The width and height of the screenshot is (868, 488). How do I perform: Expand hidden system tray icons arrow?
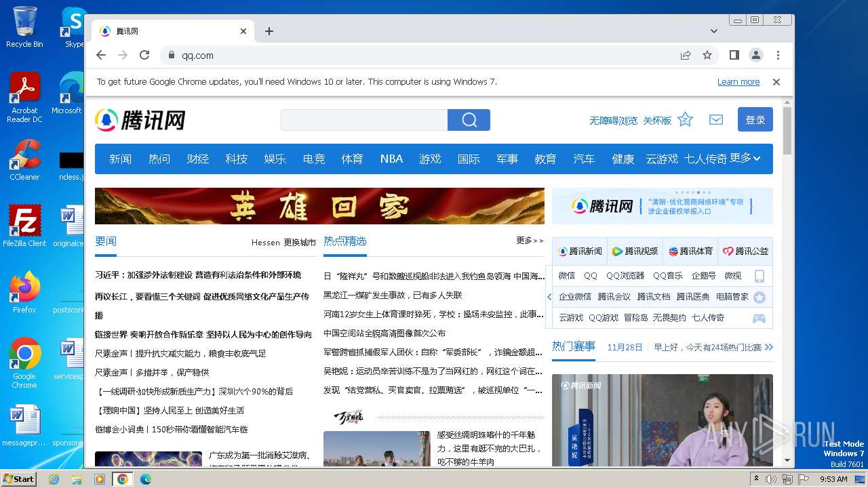tap(756, 479)
